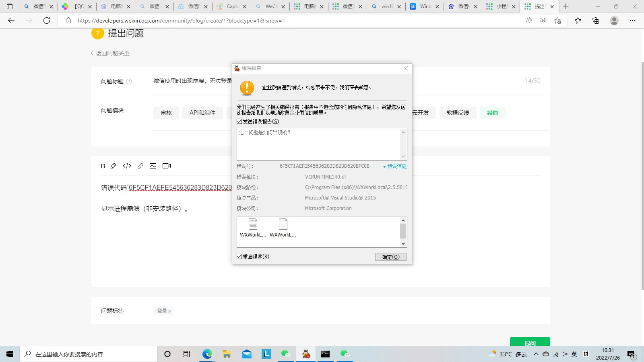Open a new browser tab

(566, 6)
